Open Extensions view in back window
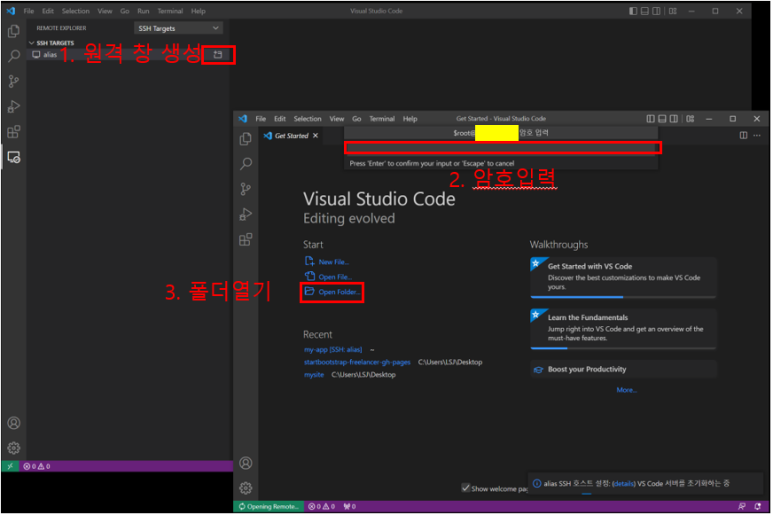773x515 pixels. point(14,132)
